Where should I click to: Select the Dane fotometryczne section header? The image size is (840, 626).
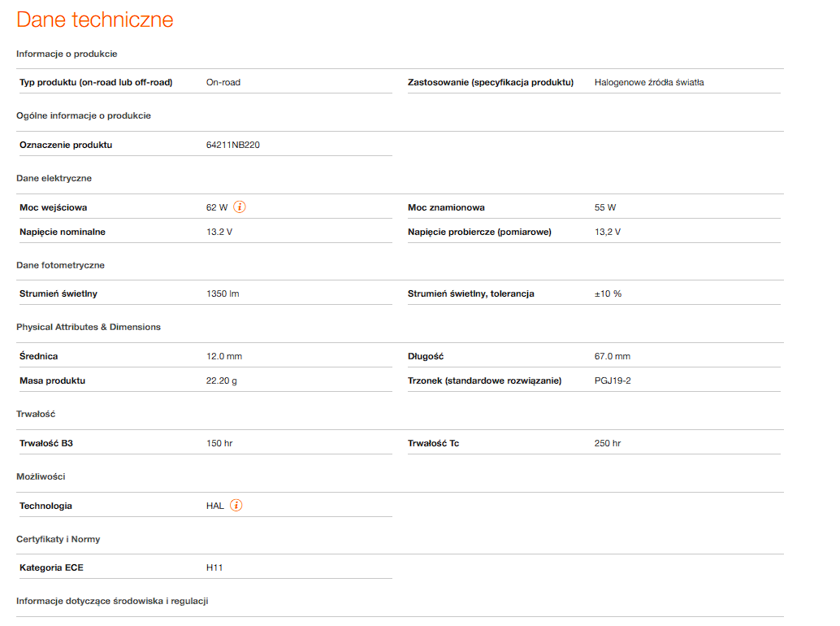[x=60, y=265]
